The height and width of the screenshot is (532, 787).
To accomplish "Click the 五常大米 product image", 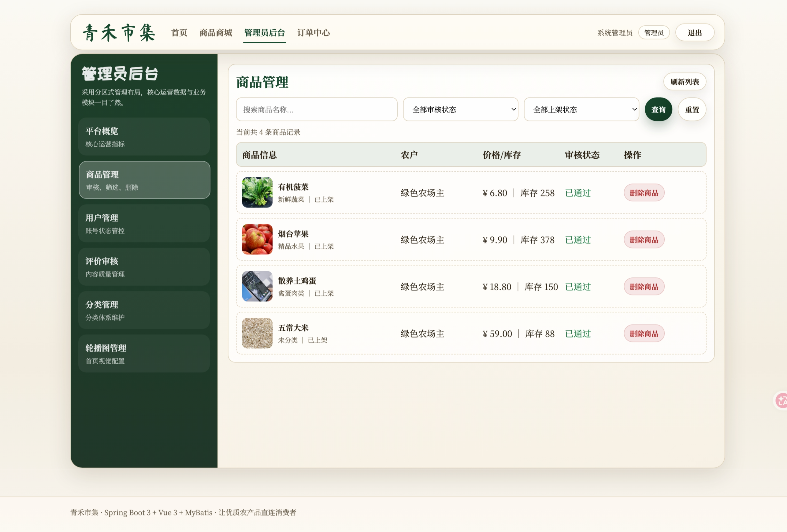I will click(257, 333).
